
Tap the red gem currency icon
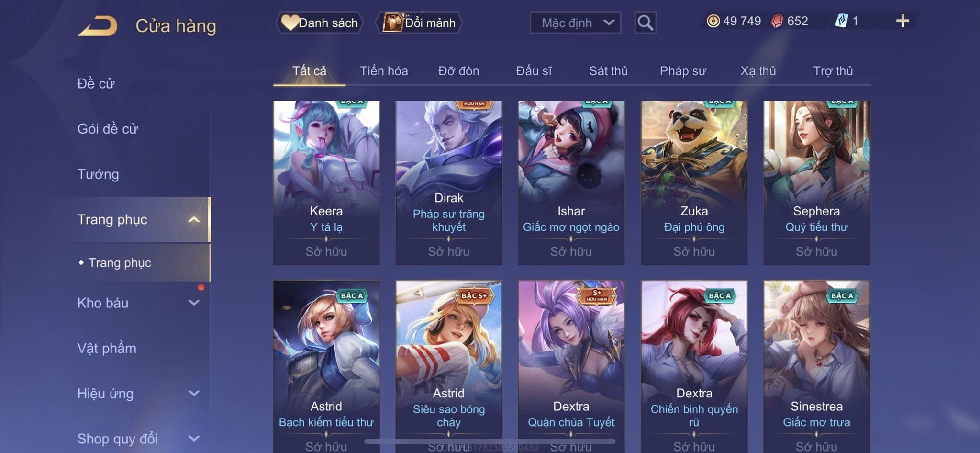(x=777, y=21)
